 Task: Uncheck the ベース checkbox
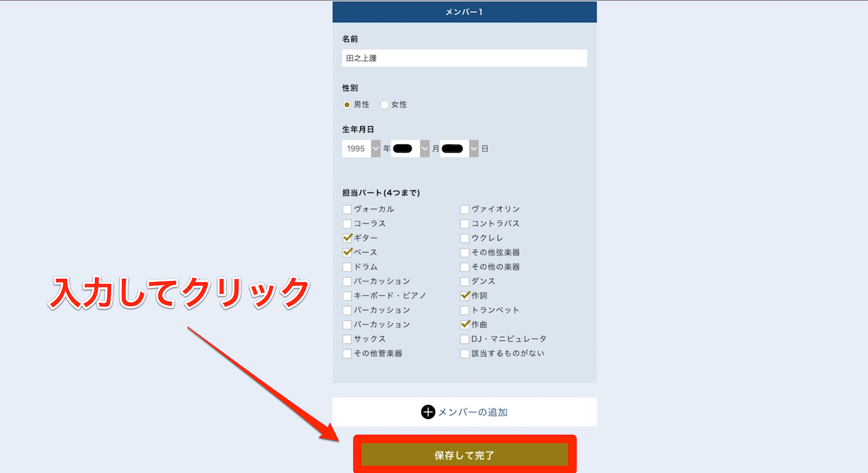coord(347,252)
